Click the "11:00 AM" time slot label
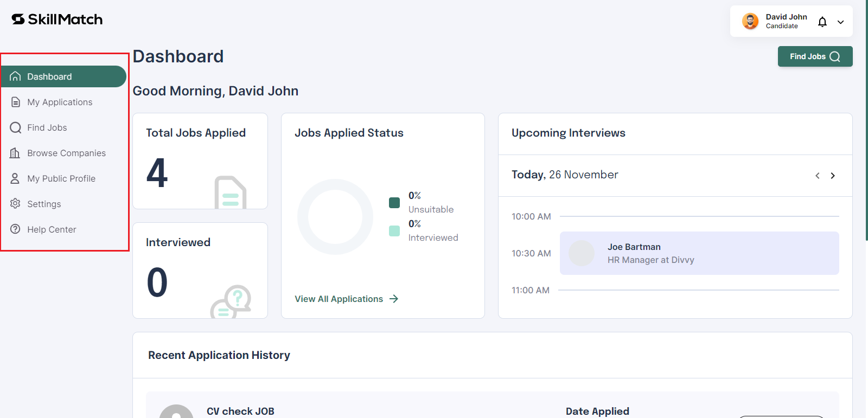868x418 pixels. coord(531,290)
